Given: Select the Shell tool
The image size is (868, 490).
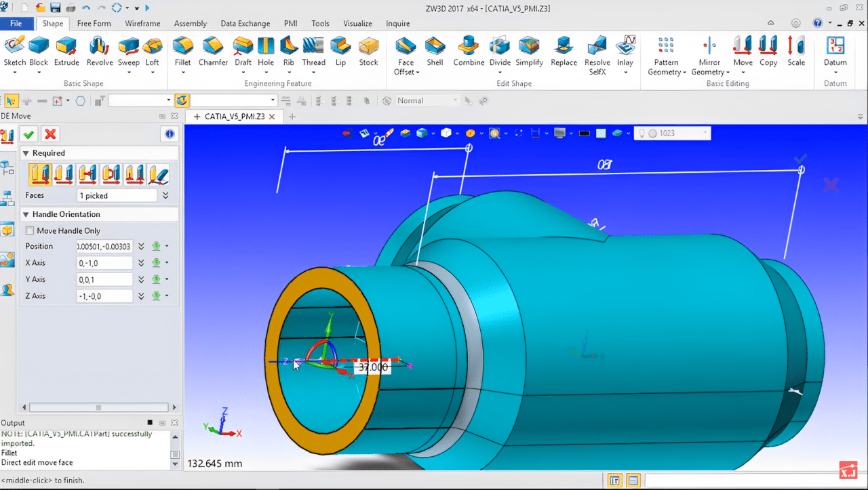Looking at the screenshot, I should [435, 52].
